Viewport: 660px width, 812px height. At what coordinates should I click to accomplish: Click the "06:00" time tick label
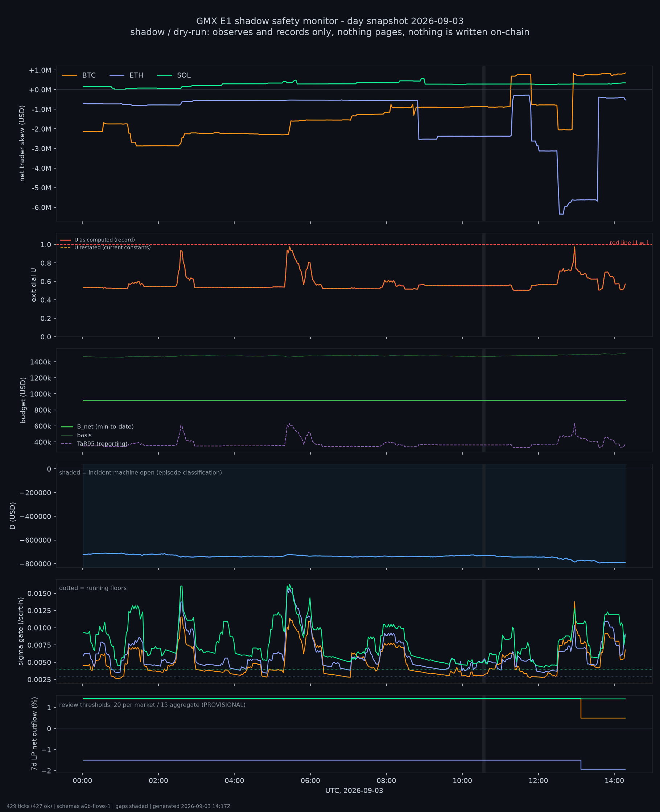click(x=310, y=781)
